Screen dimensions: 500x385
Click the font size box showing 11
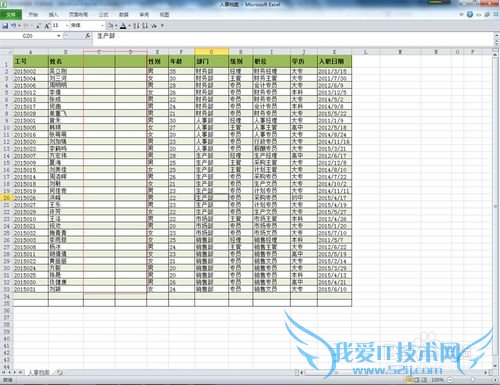coord(58,25)
